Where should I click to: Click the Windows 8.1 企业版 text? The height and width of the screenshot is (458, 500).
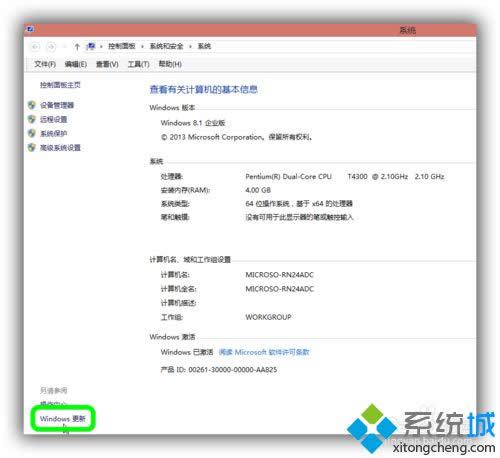click(193, 123)
